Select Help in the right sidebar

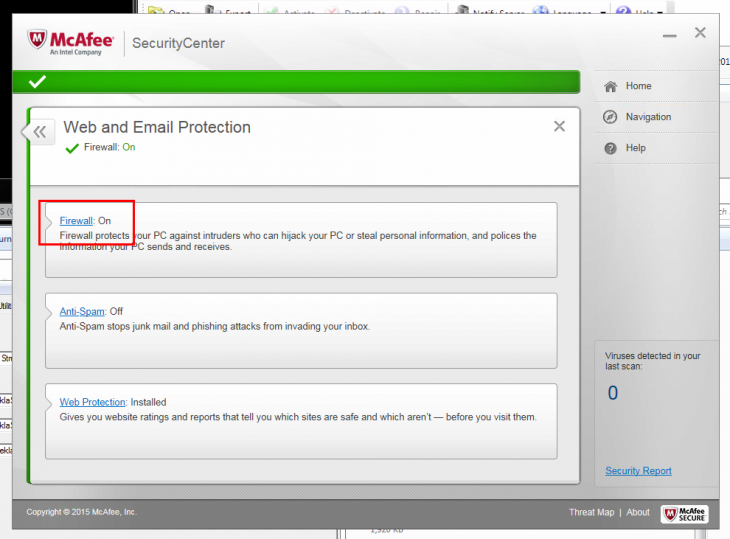[x=635, y=148]
